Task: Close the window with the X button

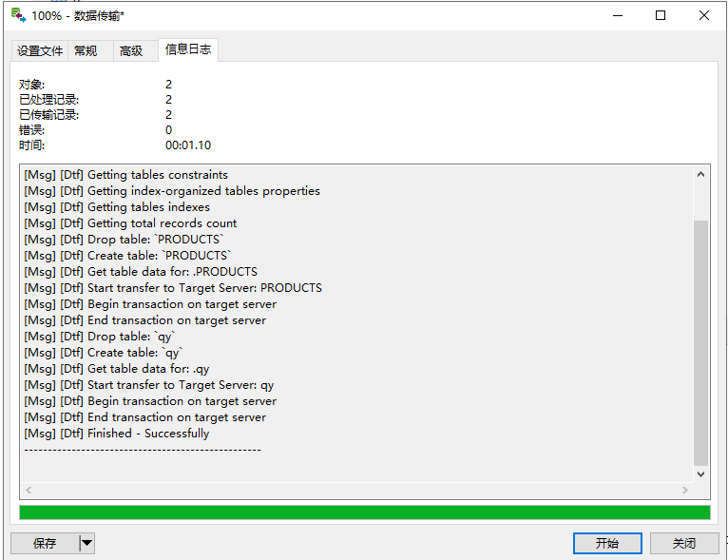Action: tap(704, 15)
